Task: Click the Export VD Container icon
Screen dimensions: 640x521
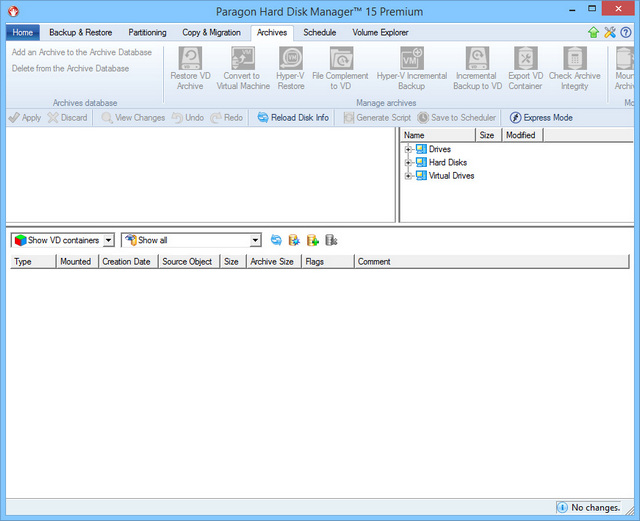Action: pos(525,59)
